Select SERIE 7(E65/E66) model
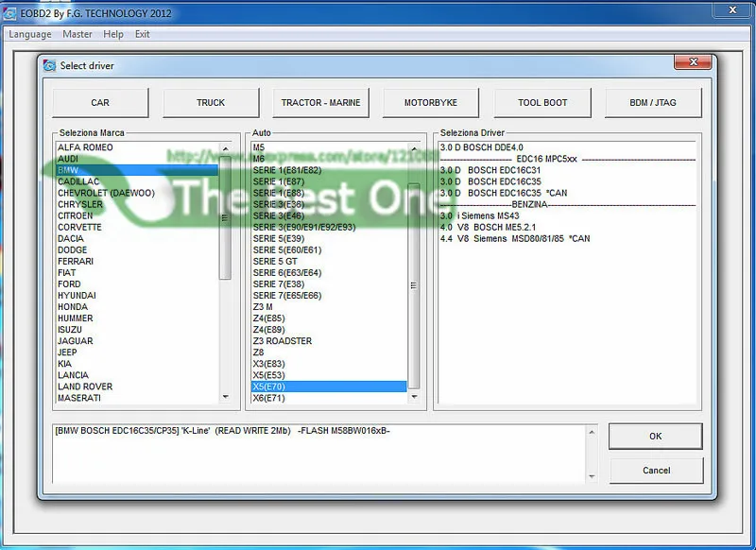756x550 pixels. 329,296
